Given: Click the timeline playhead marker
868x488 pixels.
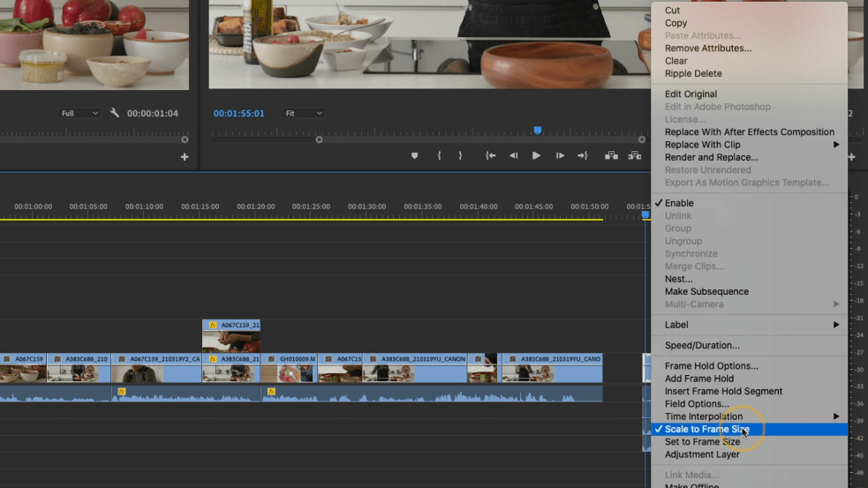Looking at the screenshot, I should [x=645, y=214].
